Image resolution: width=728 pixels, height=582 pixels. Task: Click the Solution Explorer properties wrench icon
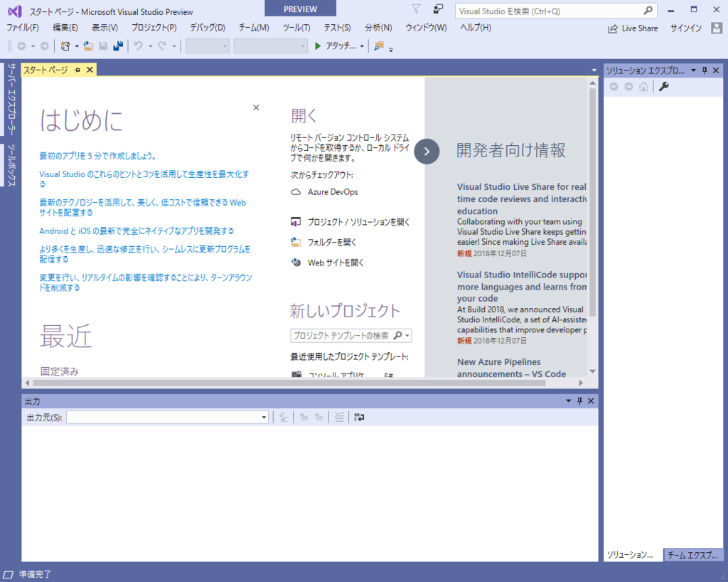coord(664,86)
